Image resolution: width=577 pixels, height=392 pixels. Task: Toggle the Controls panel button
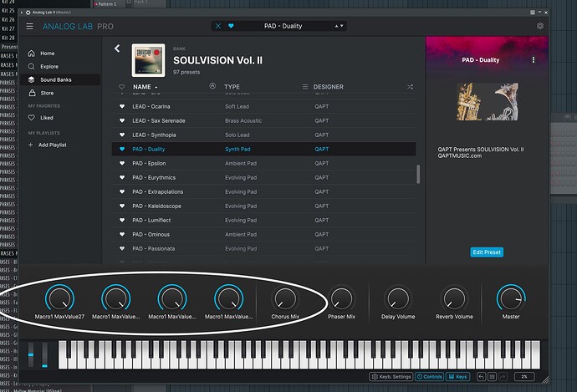click(x=429, y=377)
